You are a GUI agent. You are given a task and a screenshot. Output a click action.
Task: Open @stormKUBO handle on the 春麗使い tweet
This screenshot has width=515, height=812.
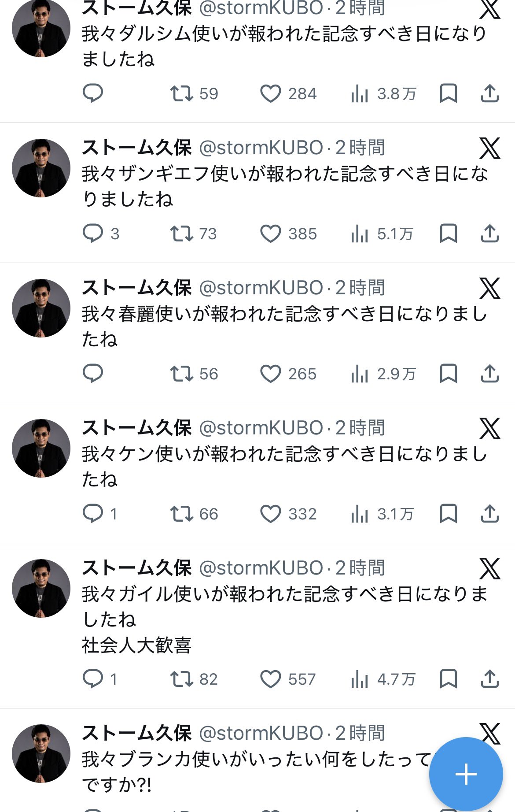(x=261, y=288)
